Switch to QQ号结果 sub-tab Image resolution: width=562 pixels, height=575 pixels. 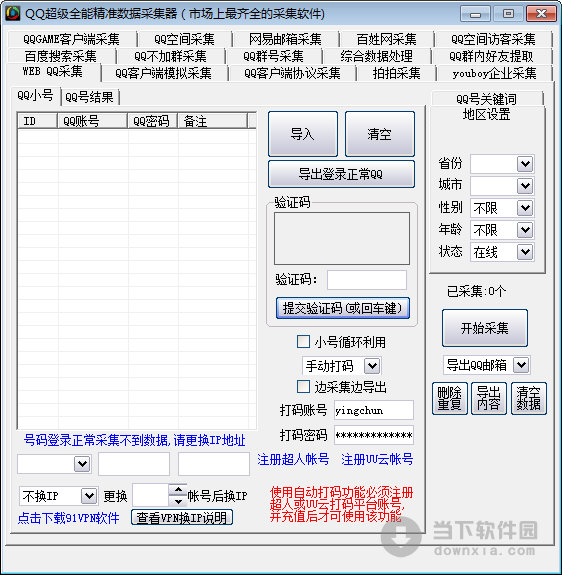point(89,97)
